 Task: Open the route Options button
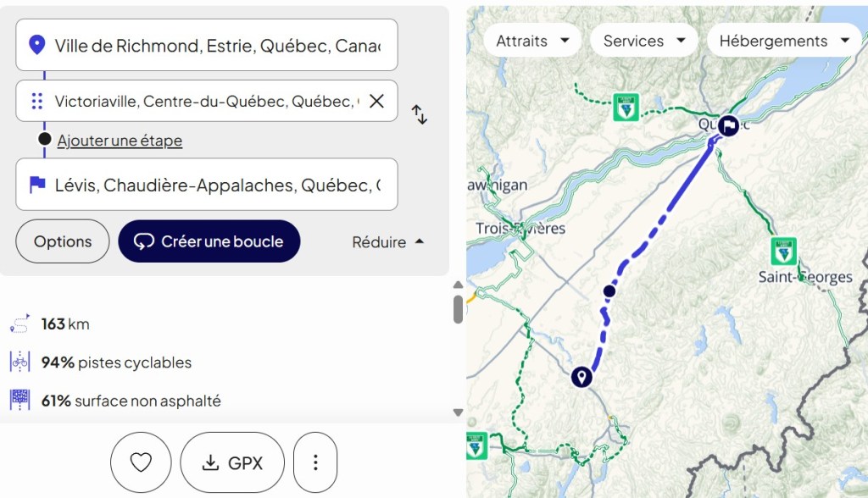(x=63, y=241)
